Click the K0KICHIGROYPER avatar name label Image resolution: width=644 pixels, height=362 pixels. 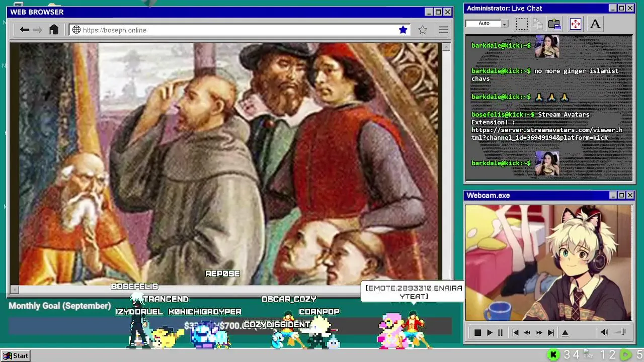click(205, 312)
